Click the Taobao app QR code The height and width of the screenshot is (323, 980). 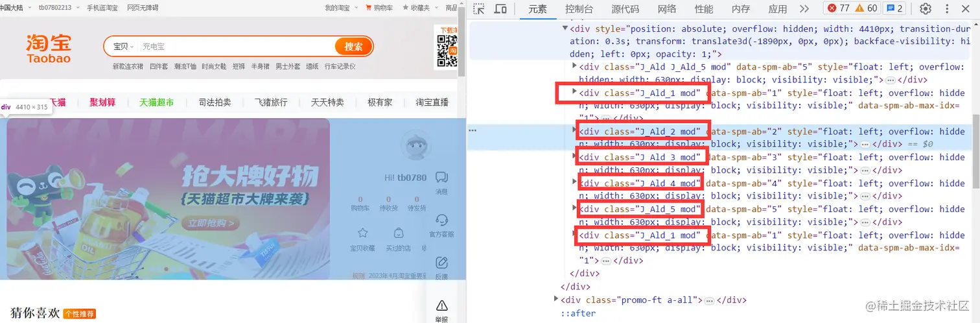tap(447, 51)
